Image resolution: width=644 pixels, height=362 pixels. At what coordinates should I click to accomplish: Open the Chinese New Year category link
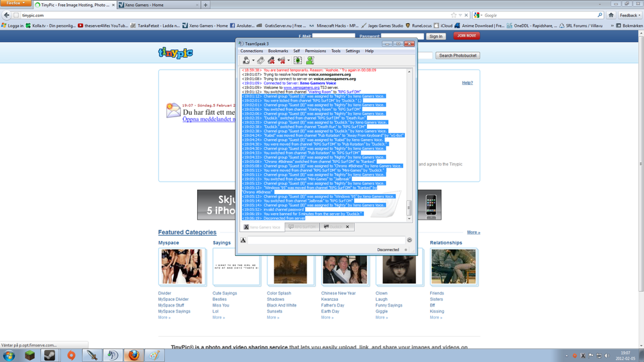point(339,293)
